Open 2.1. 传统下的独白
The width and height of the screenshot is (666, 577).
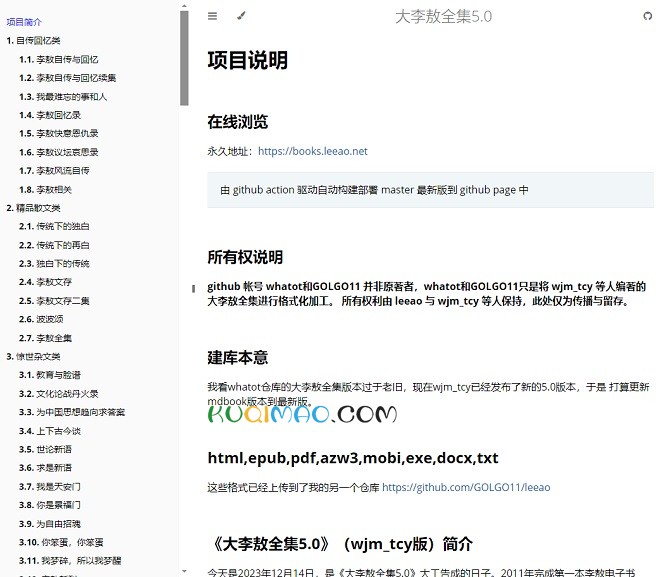54,226
